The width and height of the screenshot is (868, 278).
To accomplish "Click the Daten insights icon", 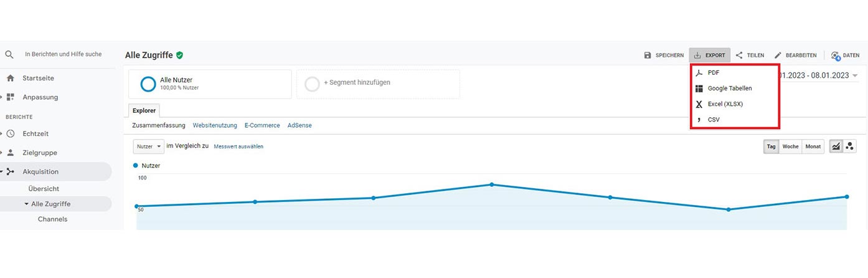I will [836, 55].
